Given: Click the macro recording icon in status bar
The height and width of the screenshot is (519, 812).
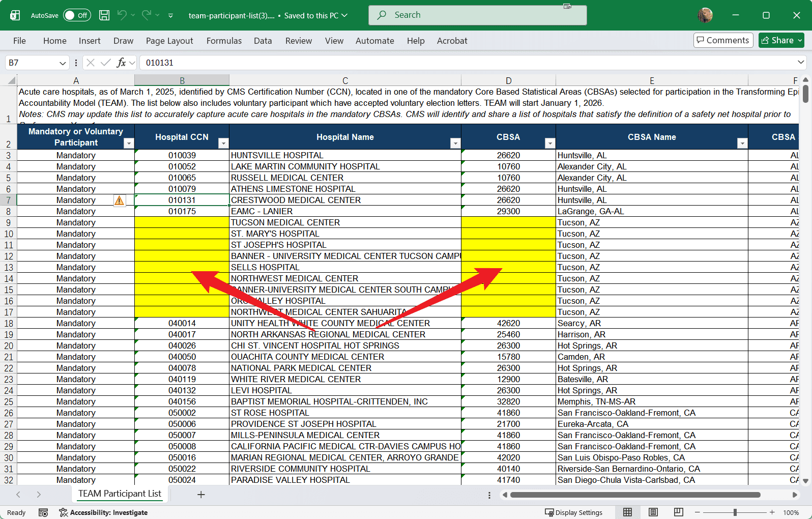Looking at the screenshot, I should 43,512.
